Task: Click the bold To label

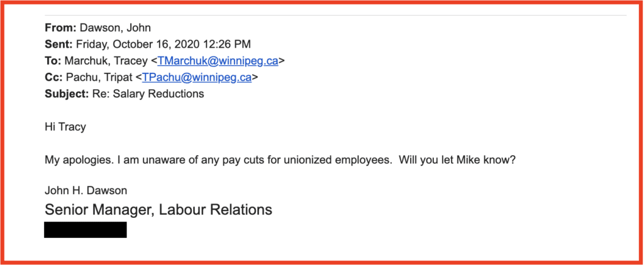Action: tap(53, 61)
